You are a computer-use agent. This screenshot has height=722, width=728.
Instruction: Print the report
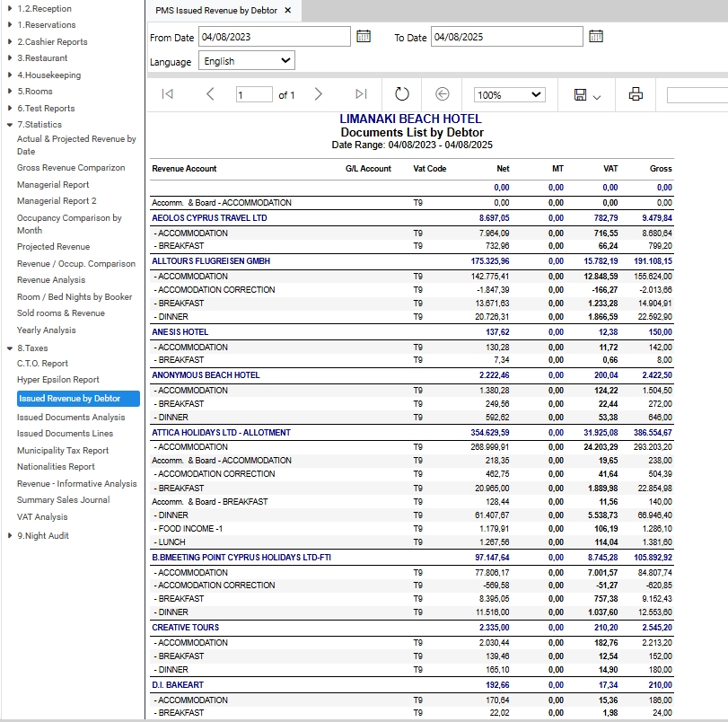(x=636, y=94)
